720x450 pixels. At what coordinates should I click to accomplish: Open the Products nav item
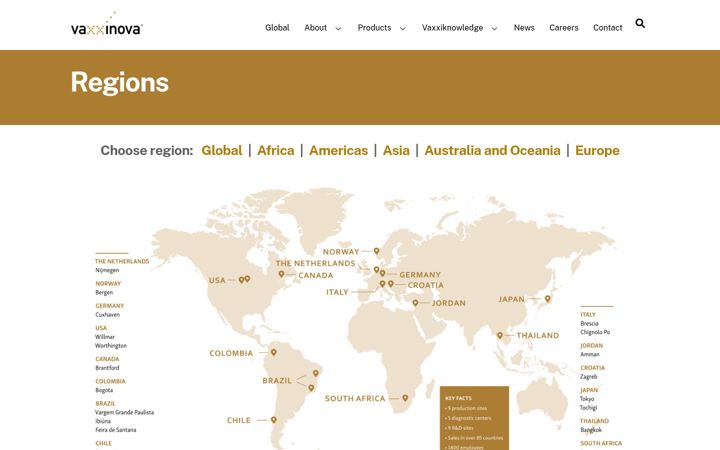[374, 28]
